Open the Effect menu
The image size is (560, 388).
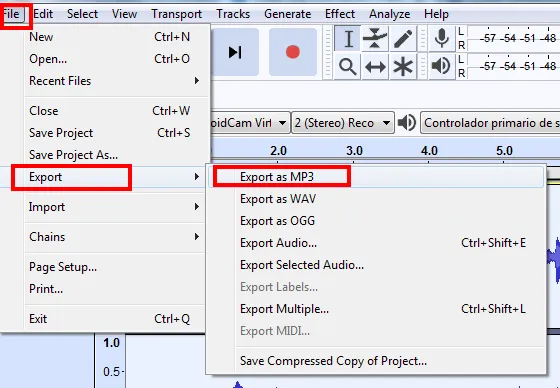(340, 14)
